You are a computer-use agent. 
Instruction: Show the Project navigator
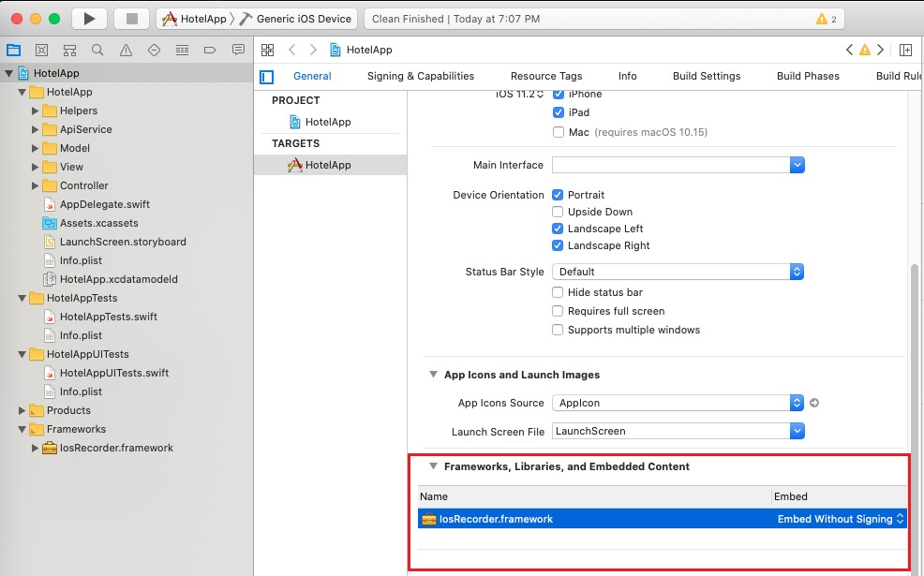[13, 50]
